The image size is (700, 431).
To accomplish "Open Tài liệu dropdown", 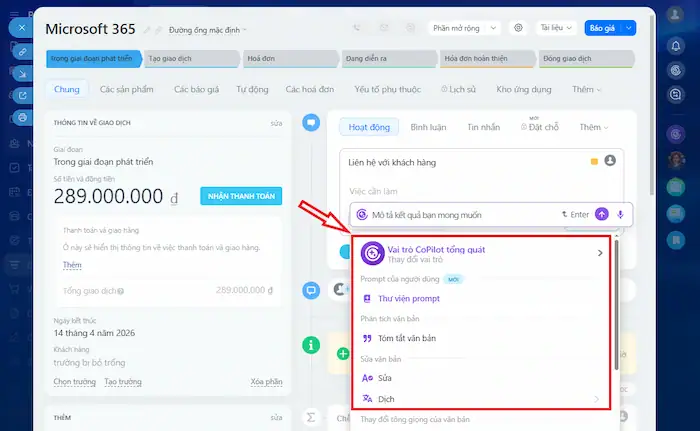I will pyautogui.click(x=556, y=28).
